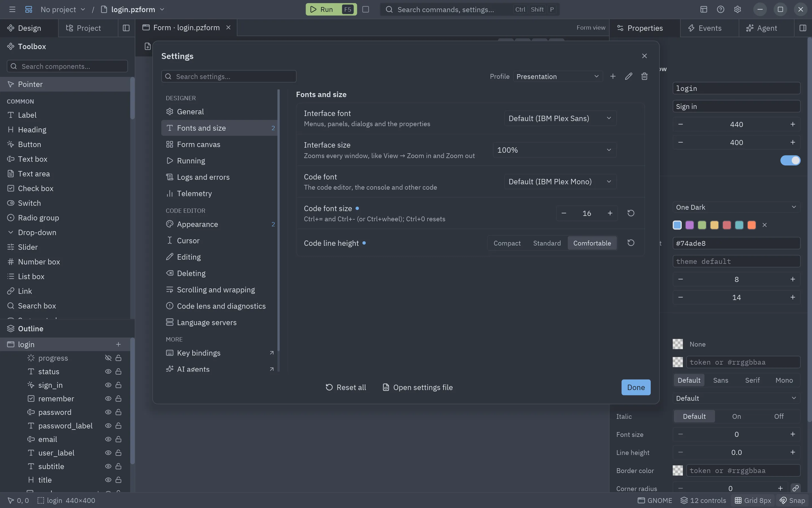Open the Interface font dropdown
This screenshot has height=508, width=812.
pos(560,118)
